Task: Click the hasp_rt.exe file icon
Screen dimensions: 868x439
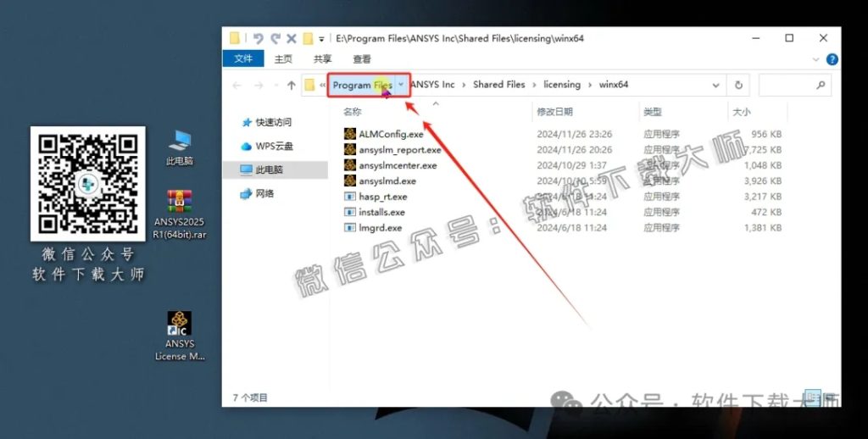Action: [x=350, y=197]
